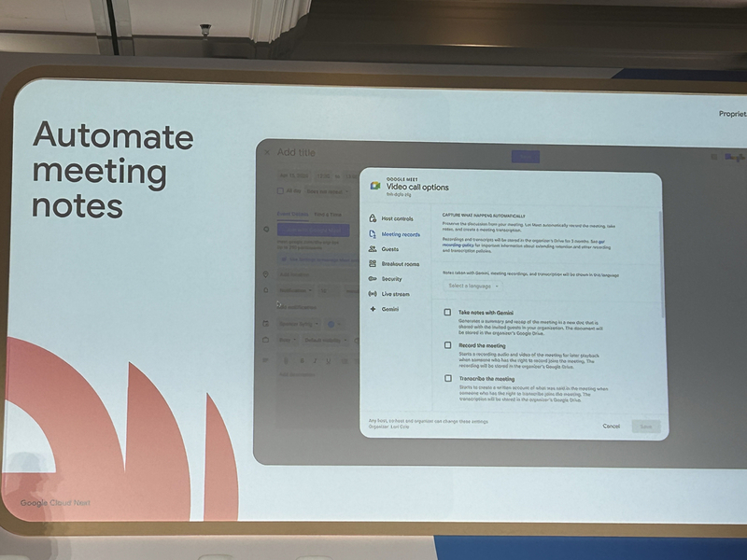Click the Guests people icon
Image resolution: width=747 pixels, height=560 pixels.
click(373, 248)
